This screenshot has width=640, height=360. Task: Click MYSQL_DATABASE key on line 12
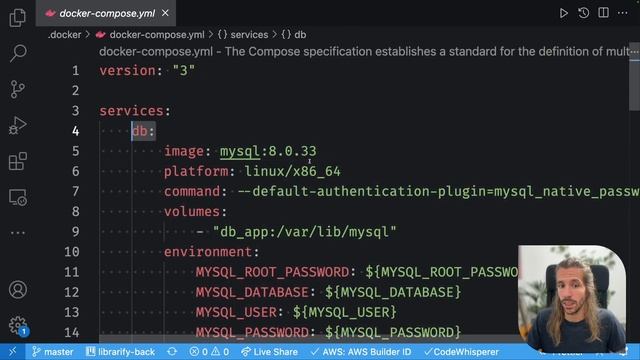click(x=252, y=292)
